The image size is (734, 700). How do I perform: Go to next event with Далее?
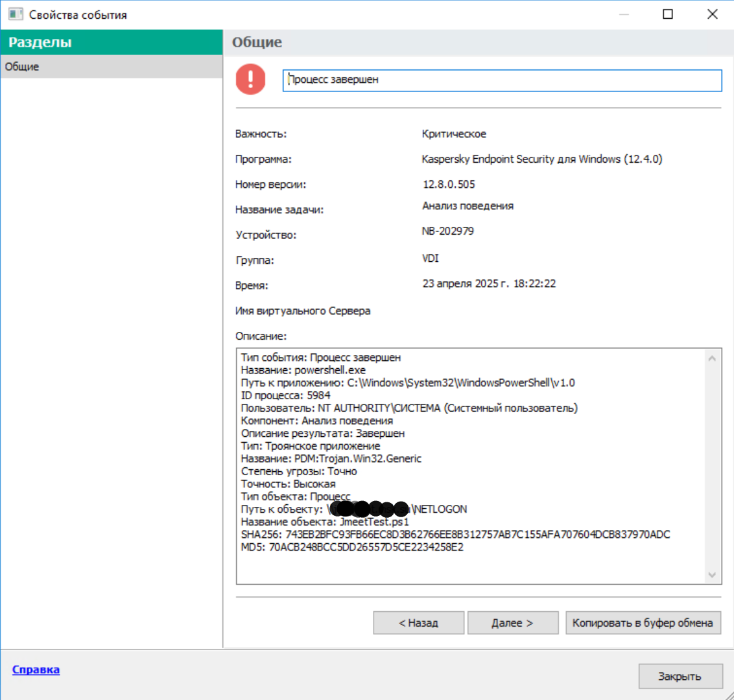513,623
